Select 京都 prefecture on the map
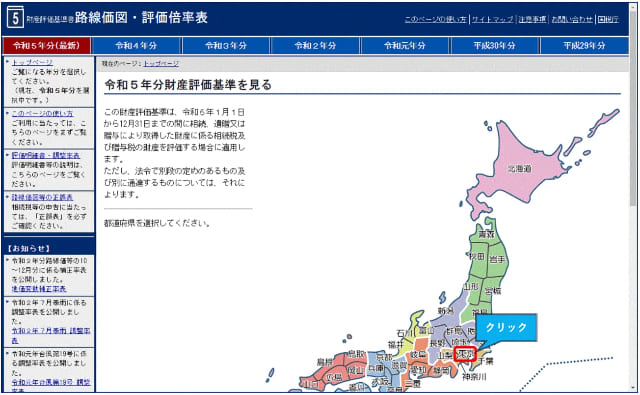This screenshot has height=395, width=640. point(384,357)
